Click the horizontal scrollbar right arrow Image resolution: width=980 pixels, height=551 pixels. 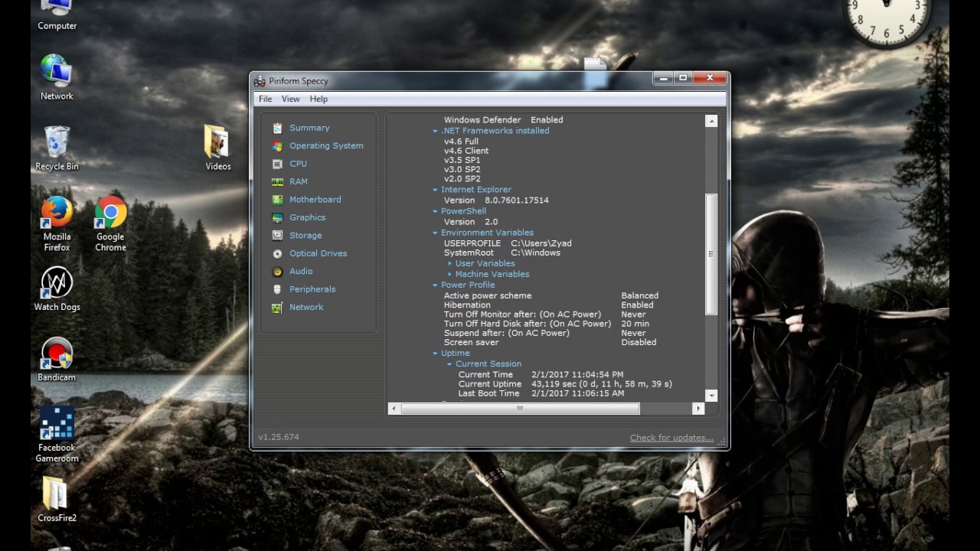(x=698, y=409)
